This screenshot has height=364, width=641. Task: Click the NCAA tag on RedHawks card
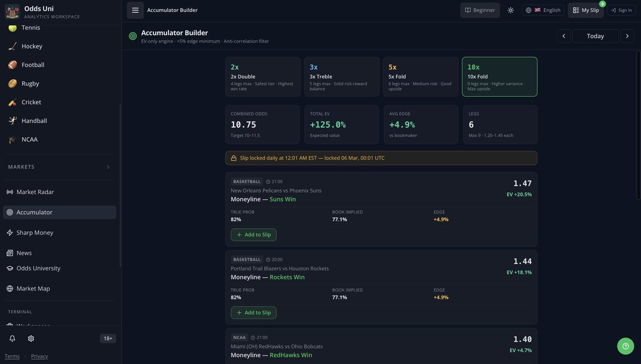(x=239, y=337)
